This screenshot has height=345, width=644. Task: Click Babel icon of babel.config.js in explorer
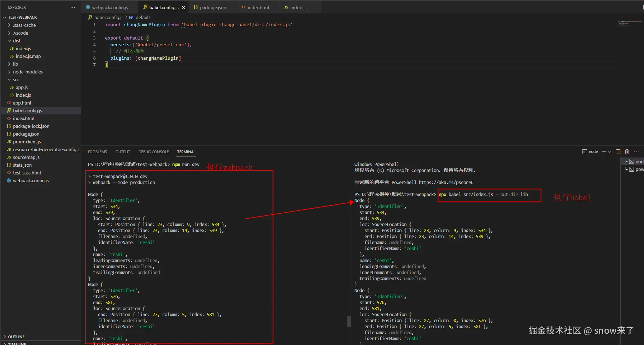[9, 111]
